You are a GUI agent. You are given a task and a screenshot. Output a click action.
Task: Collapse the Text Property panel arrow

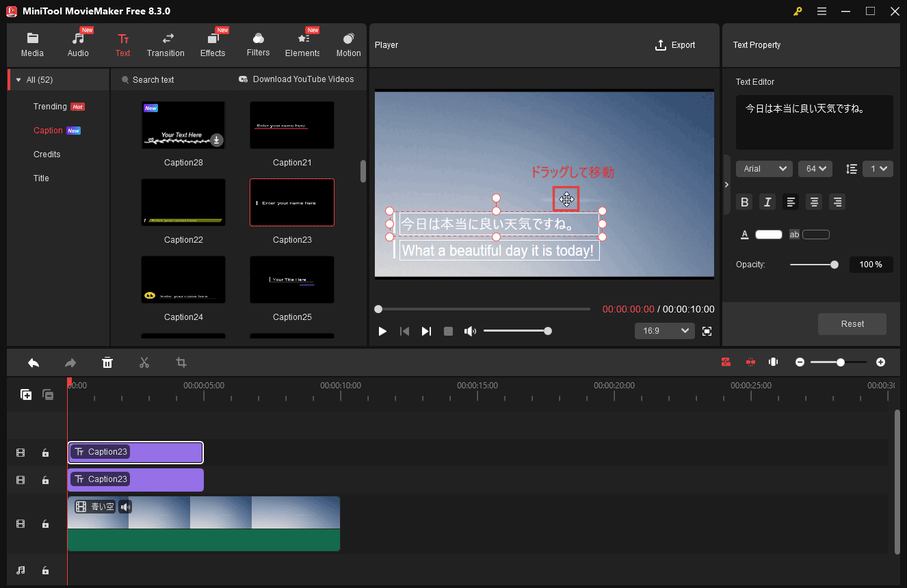tap(726, 185)
